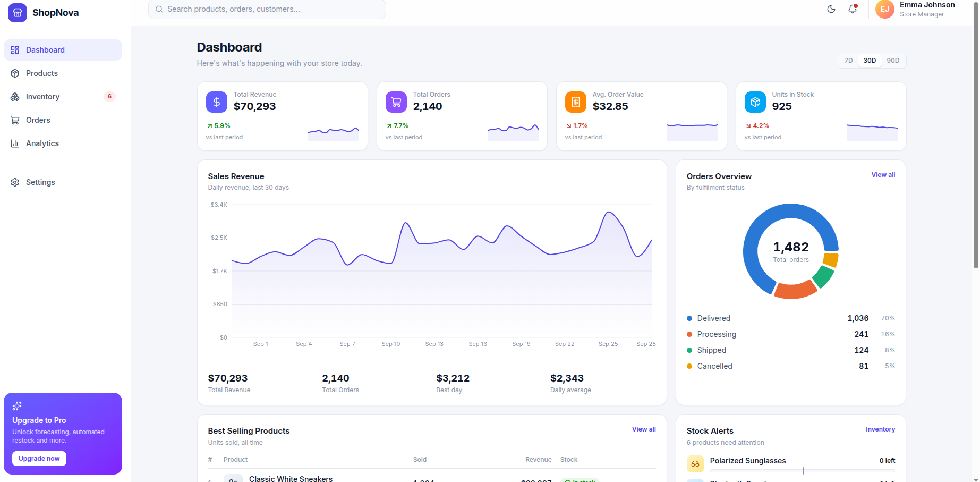
Task: Select the 7D time range
Action: (x=849, y=61)
